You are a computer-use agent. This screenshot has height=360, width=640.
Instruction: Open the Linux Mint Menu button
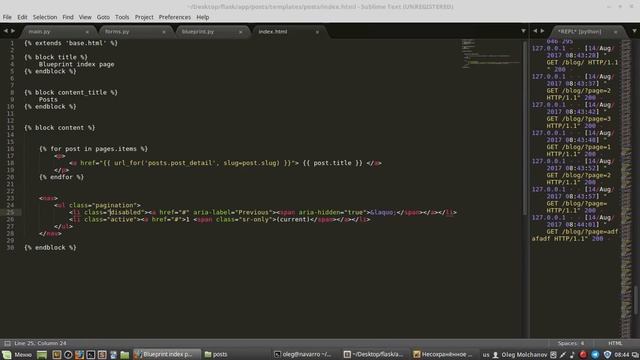pyautogui.click(x=17, y=354)
